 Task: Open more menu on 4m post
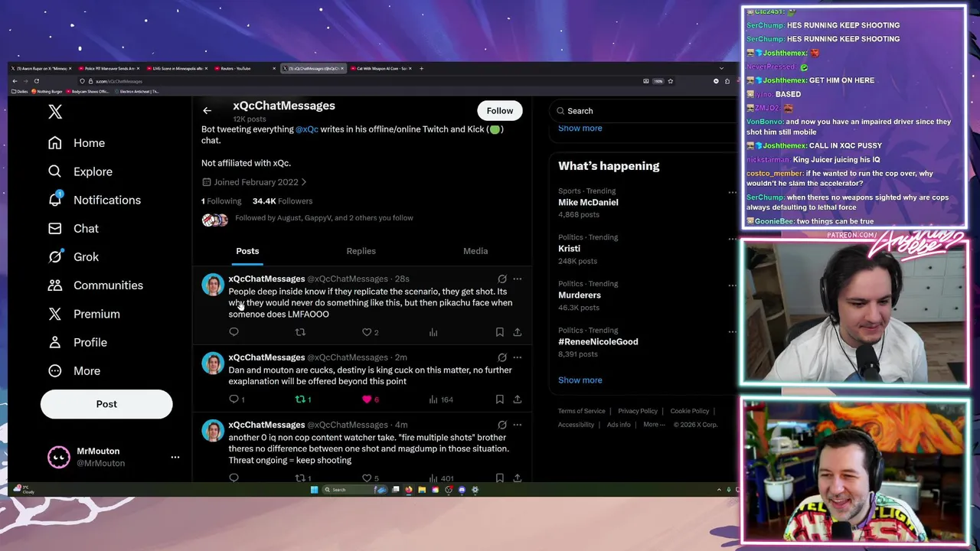[x=518, y=425]
